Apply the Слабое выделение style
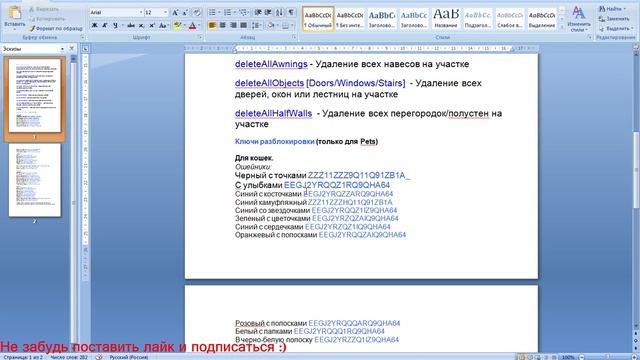Screen dimensions: 640x360 click(x=510, y=19)
